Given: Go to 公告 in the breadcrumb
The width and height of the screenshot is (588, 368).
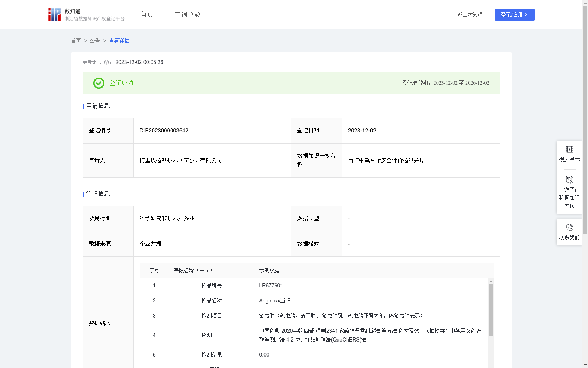Looking at the screenshot, I should 95,41.
